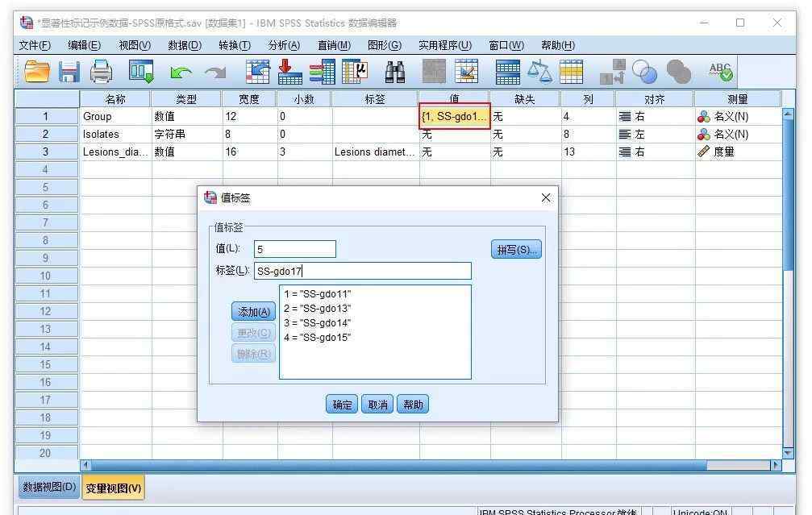Select the 4 = "SS-gdo15" list entry
812x515 pixels.
(318, 338)
